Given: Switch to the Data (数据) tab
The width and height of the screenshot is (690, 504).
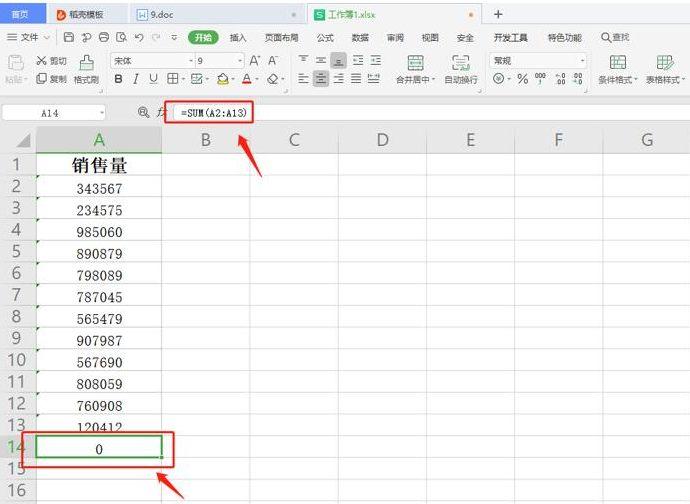Looking at the screenshot, I should point(360,38).
